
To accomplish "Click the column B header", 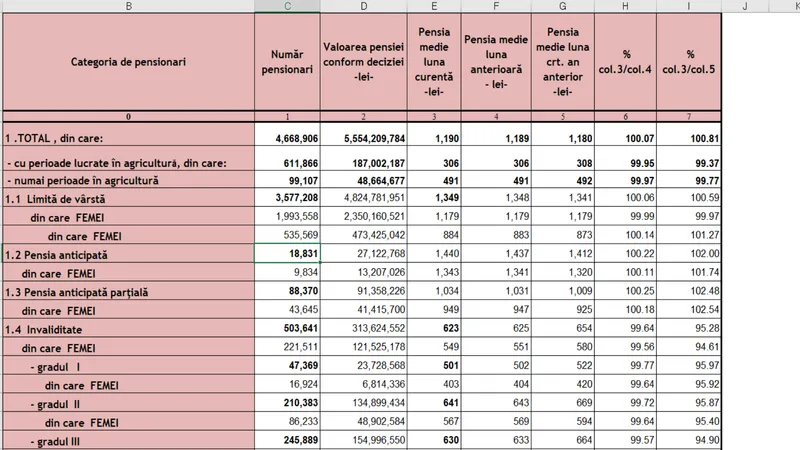I will pyautogui.click(x=128, y=6).
